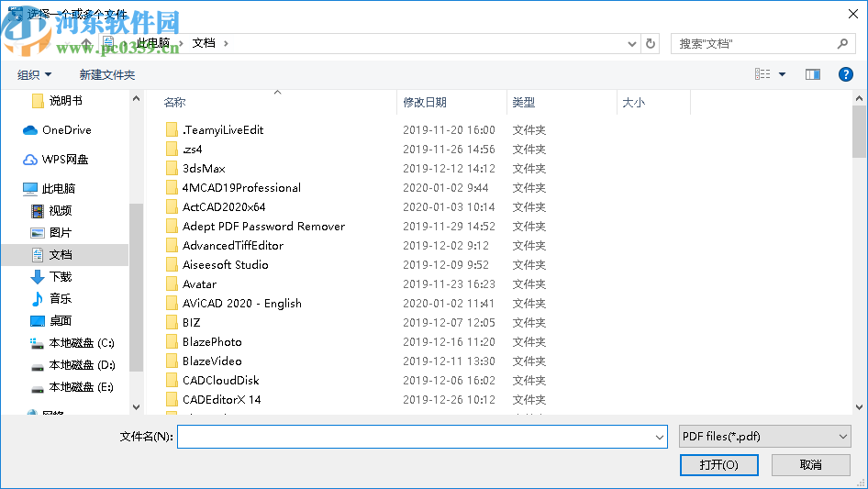Select .TeamyiLiveEdit folder name
Viewport: 868px width, 489px height.
pyautogui.click(x=223, y=130)
